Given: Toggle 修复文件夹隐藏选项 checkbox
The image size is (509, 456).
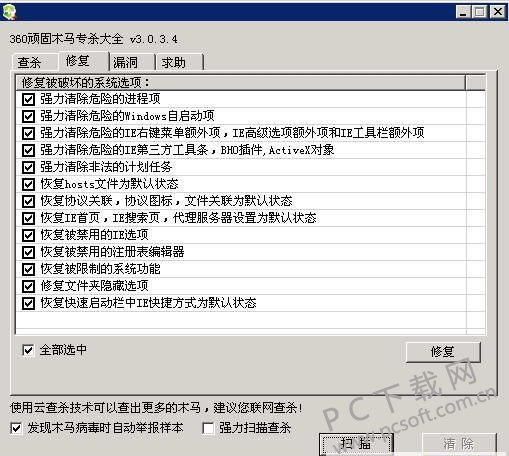Looking at the screenshot, I should 28,286.
